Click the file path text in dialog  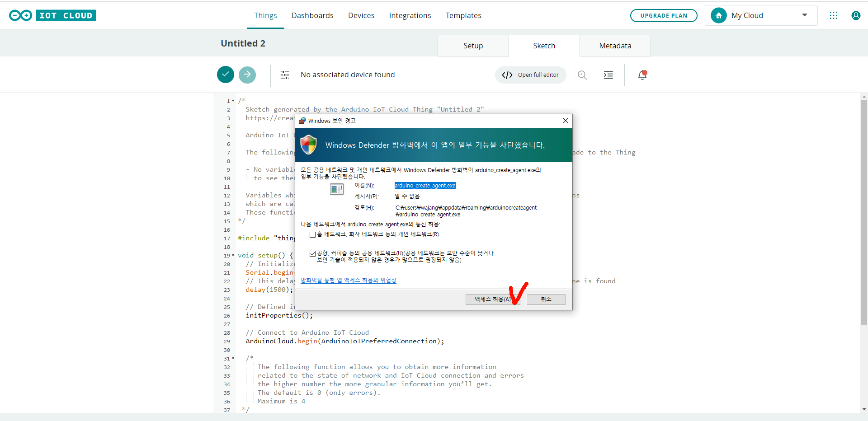[x=466, y=211]
